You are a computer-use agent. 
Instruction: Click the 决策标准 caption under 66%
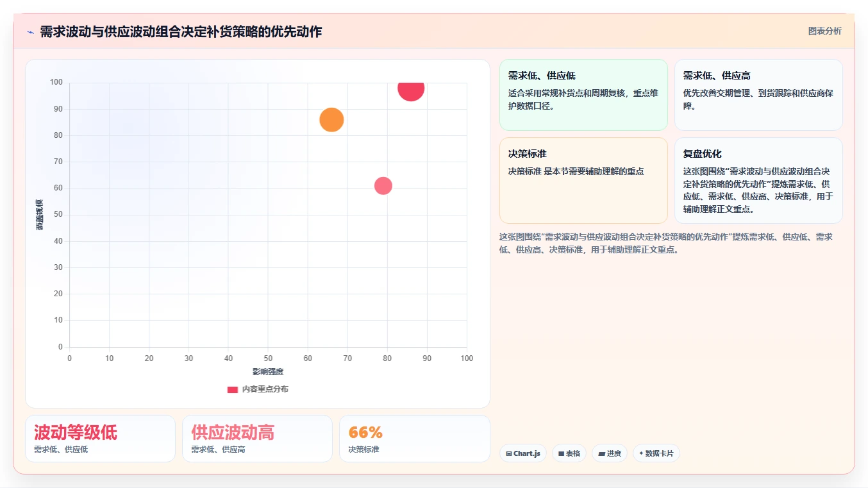tap(363, 450)
